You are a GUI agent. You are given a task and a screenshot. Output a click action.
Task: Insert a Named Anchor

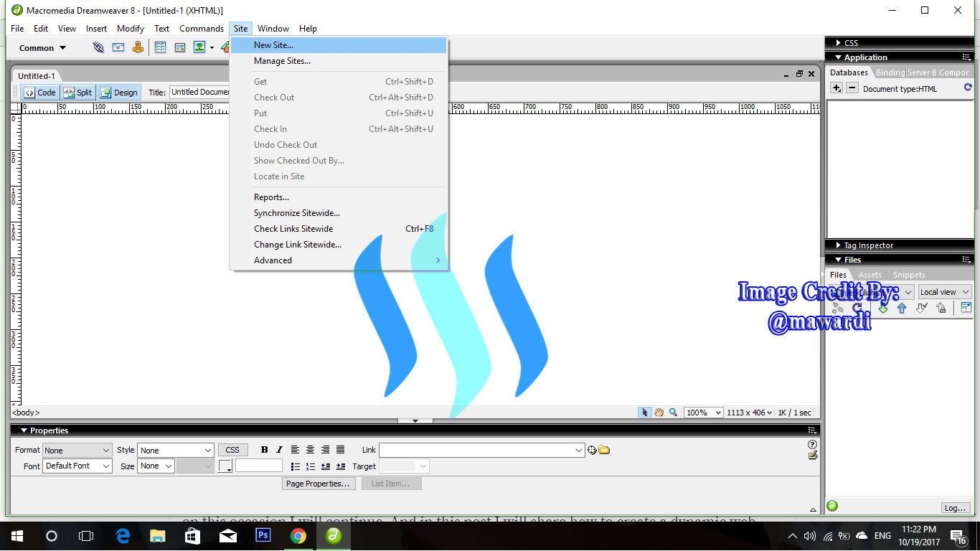pyautogui.click(x=138, y=47)
